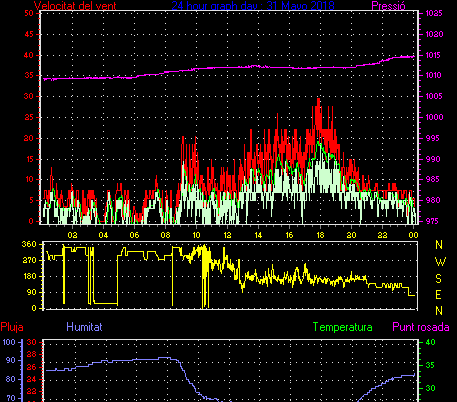This screenshot has height=402, width=457.
Task: Click the 'Pluja' legend label
Action: [x=12, y=327]
